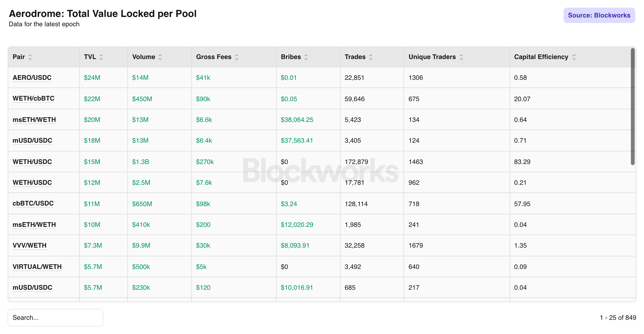
Task: Click the sort arrows next to Trades
Action: tap(371, 57)
